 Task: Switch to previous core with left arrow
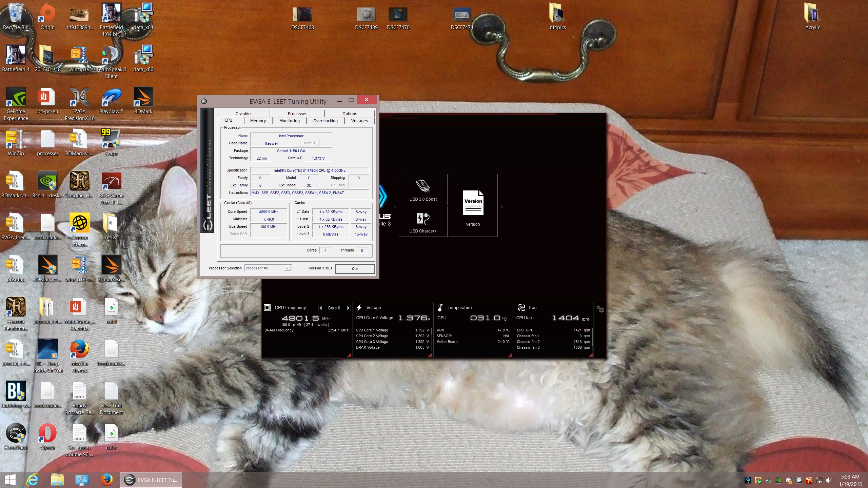(x=321, y=308)
